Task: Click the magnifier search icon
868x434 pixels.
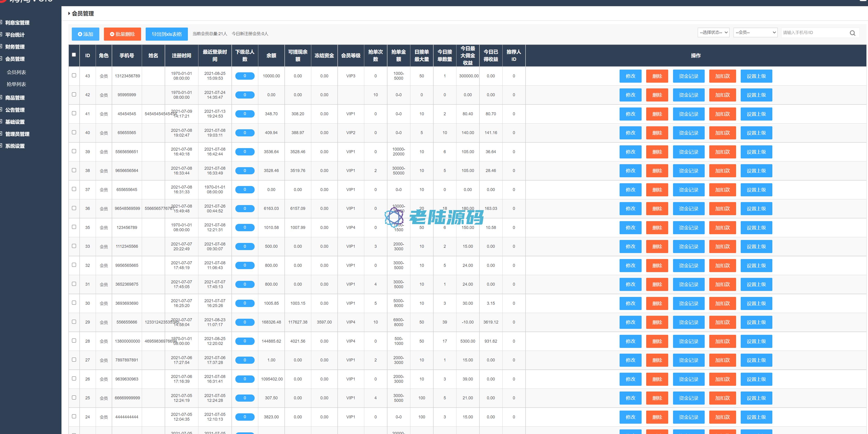Action: pyautogui.click(x=852, y=33)
